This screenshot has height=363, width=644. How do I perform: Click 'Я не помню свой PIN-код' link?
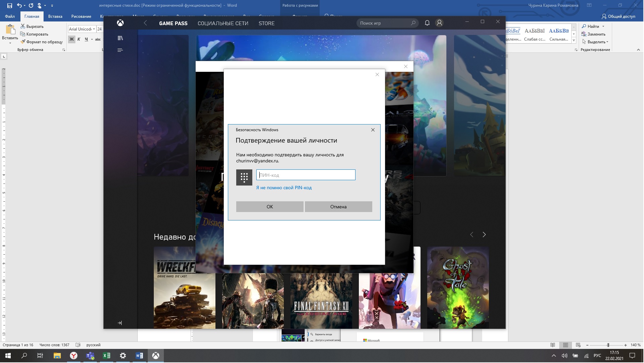point(284,188)
